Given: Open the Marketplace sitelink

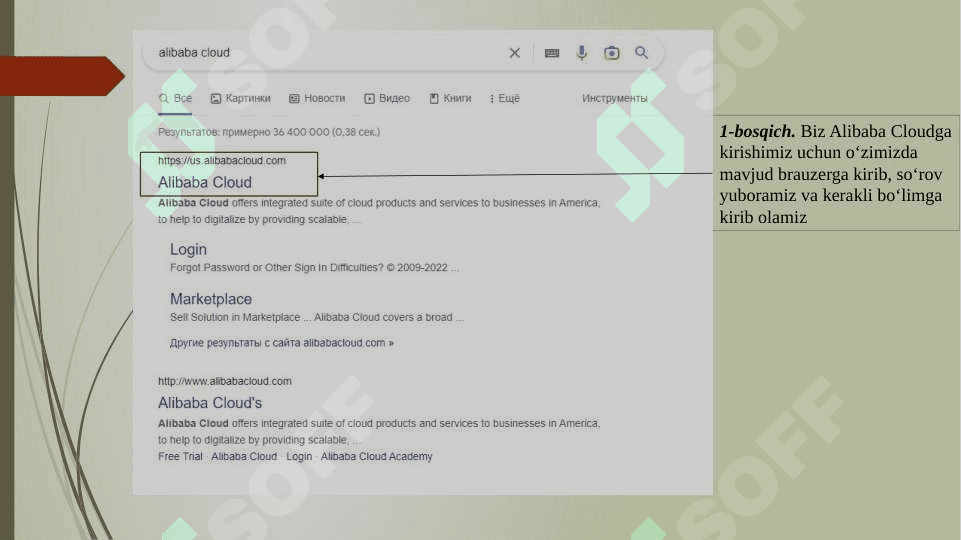Looking at the screenshot, I should coord(211,299).
